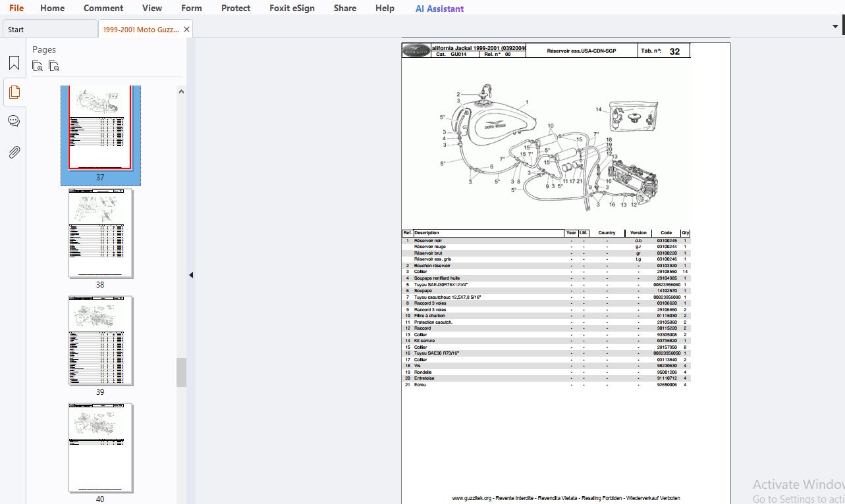This screenshot has width=845, height=504.
Task: Click 'Filtre à charbon' row
Action: click(x=546, y=316)
